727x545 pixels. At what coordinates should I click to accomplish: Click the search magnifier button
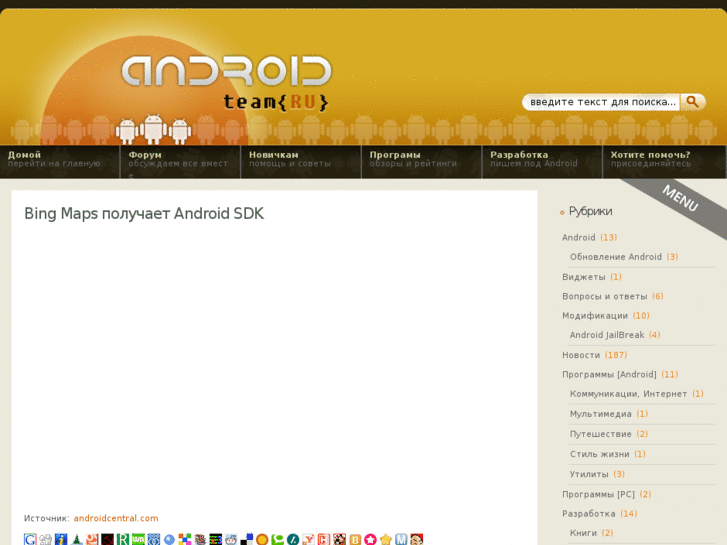tap(692, 102)
